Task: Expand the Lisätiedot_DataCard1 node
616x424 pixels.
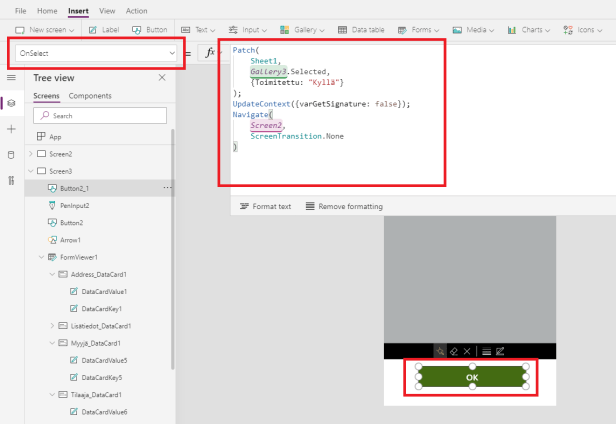Action: (x=52, y=325)
